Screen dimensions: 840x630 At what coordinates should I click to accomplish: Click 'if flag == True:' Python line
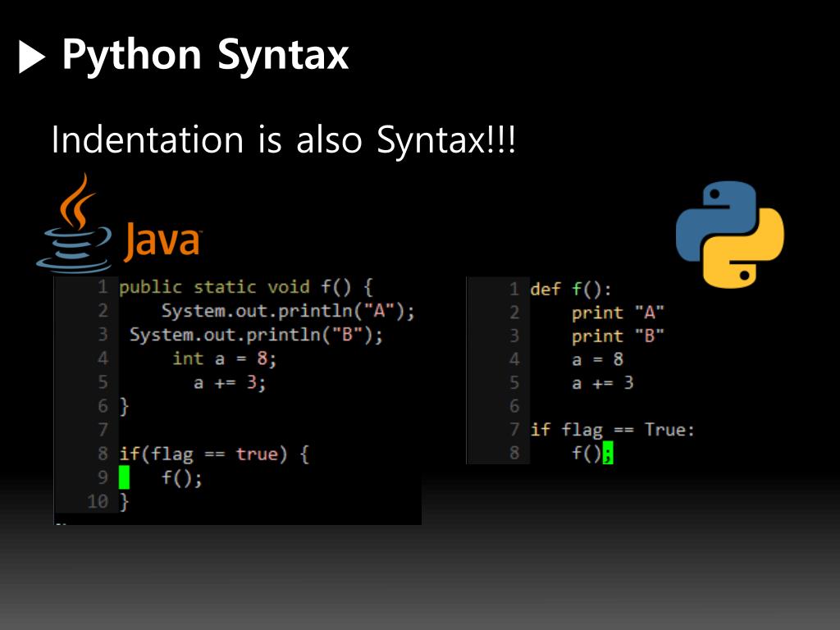(x=612, y=430)
